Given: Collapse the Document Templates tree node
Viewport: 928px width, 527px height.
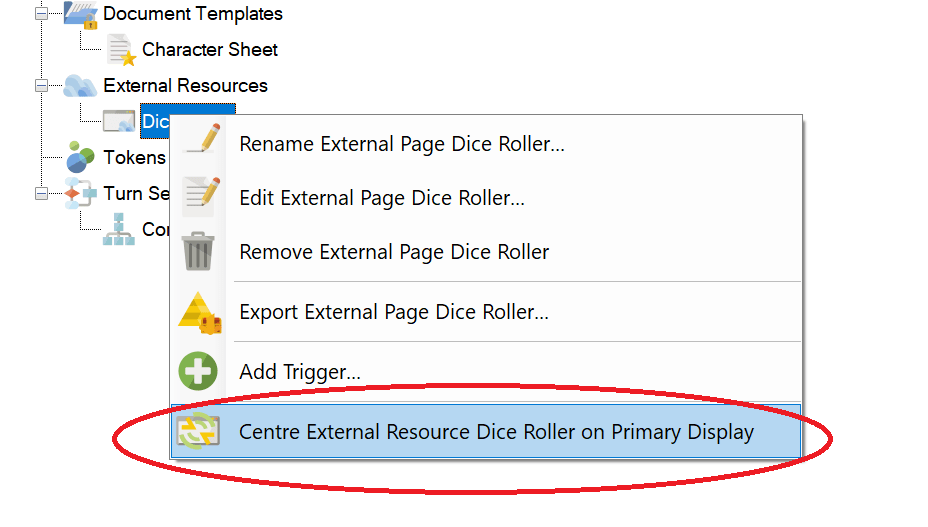Looking at the screenshot, I should [42, 14].
